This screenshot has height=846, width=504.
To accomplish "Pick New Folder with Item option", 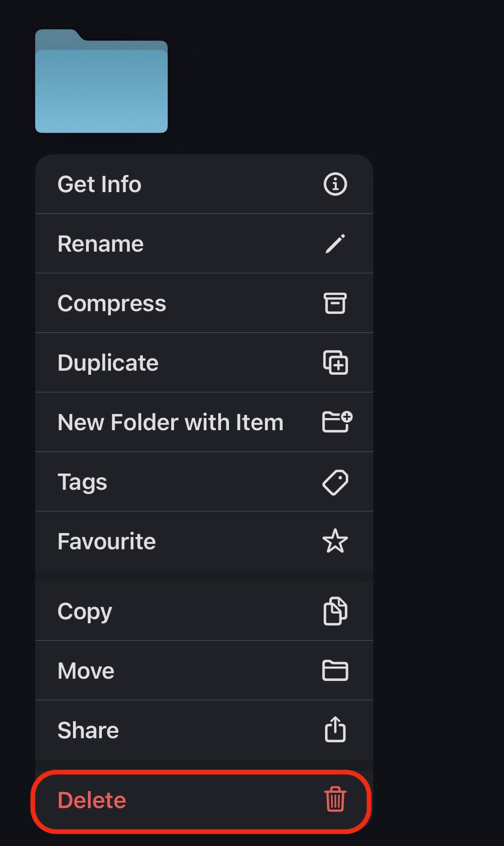I will (x=170, y=423).
